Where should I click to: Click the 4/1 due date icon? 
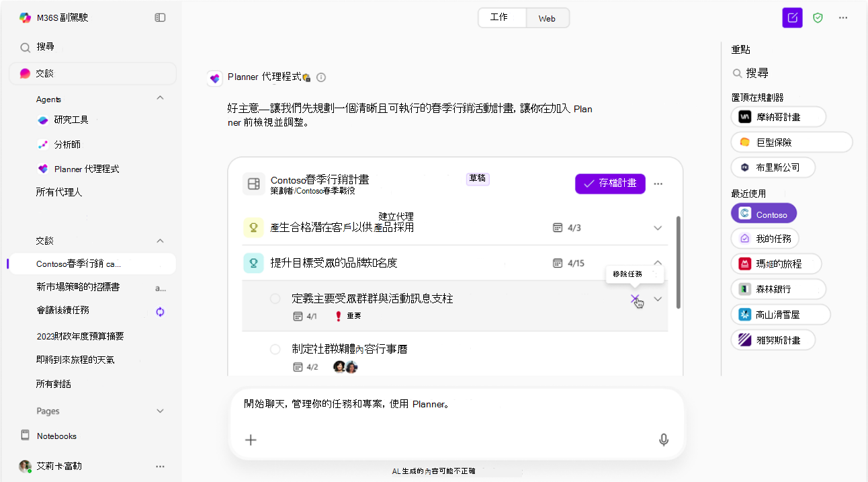point(298,316)
